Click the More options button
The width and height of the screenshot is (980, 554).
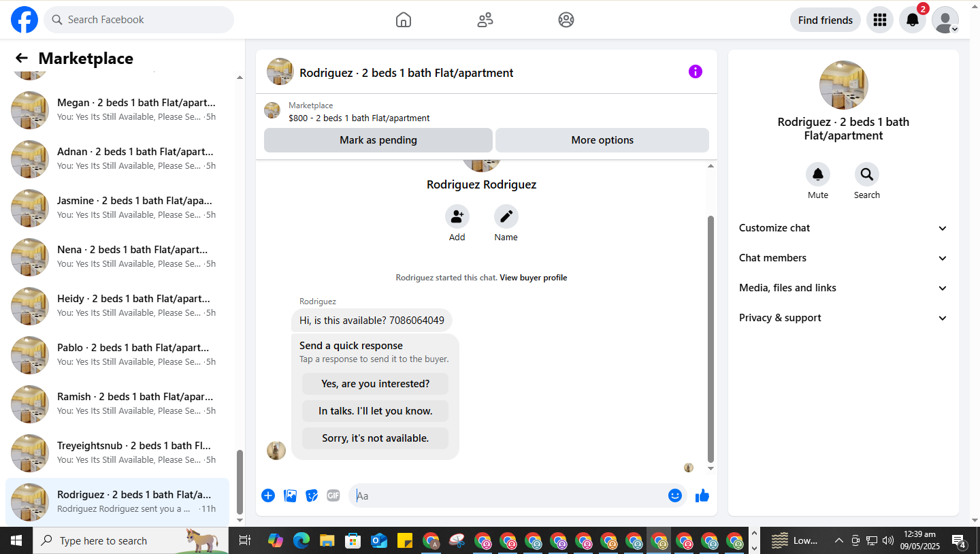click(x=602, y=140)
